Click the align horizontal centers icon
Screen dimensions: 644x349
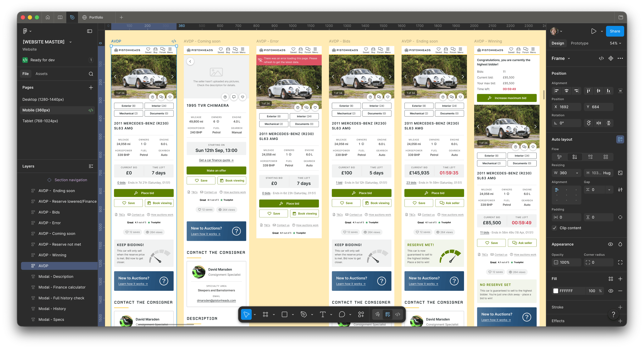(567, 91)
